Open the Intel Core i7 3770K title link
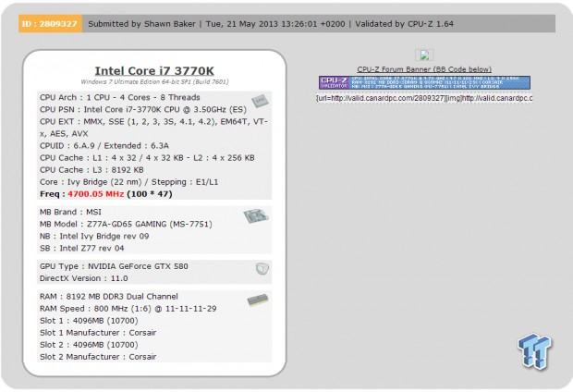The image size is (573, 392). click(x=154, y=70)
